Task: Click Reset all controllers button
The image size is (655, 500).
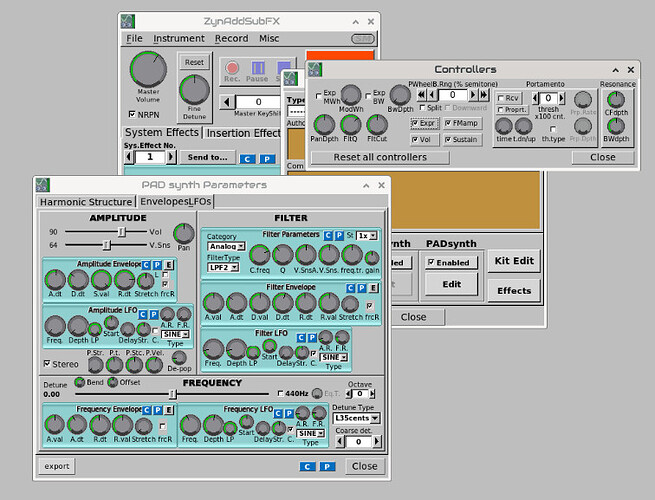Action: 380,157
